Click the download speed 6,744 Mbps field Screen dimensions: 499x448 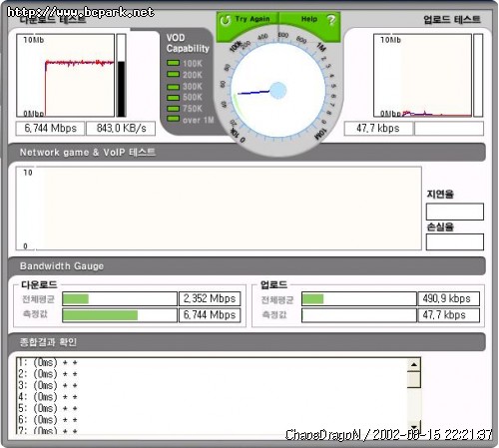pyautogui.click(x=50, y=129)
